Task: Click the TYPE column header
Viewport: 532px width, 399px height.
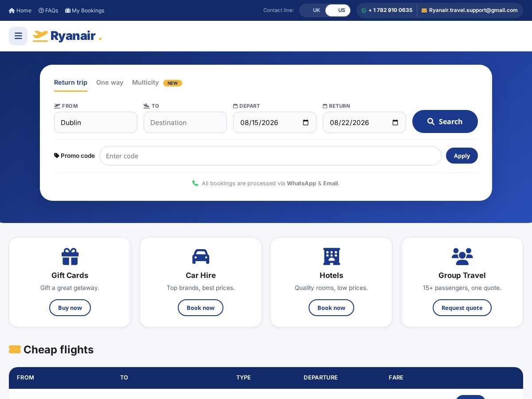Action: [243, 378]
